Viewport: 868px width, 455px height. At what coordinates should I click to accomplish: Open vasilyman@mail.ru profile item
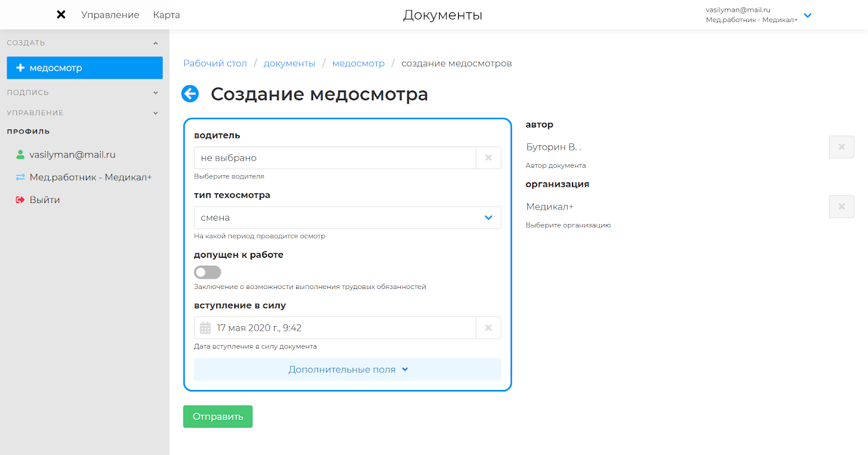point(72,155)
